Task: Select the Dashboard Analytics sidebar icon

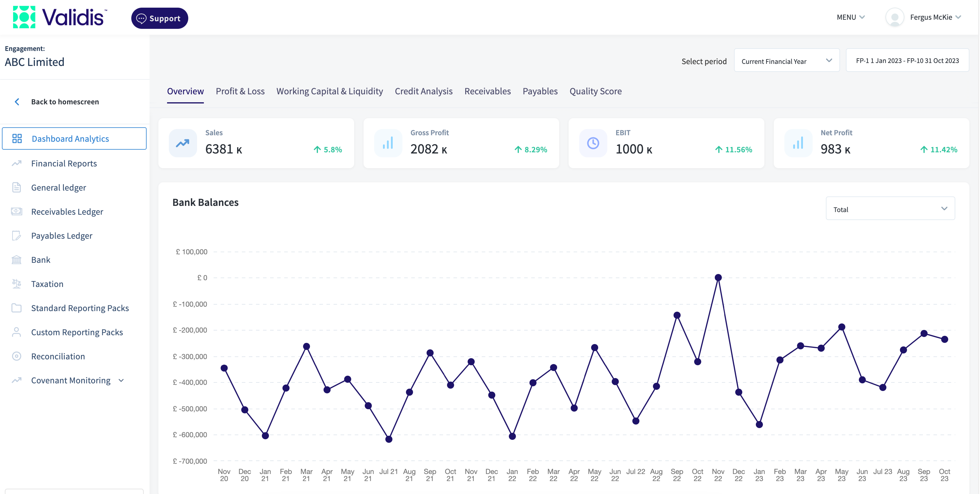Action: 17,138
